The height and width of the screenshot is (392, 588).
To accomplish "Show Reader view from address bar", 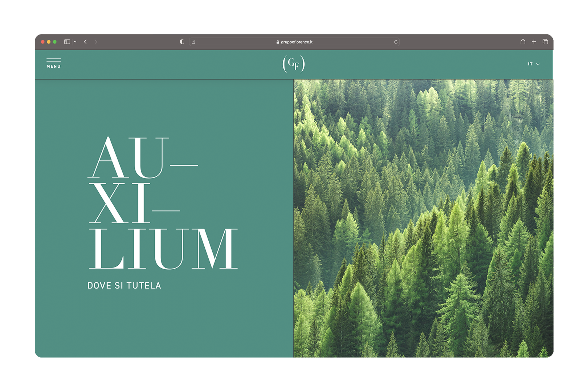I will point(193,42).
